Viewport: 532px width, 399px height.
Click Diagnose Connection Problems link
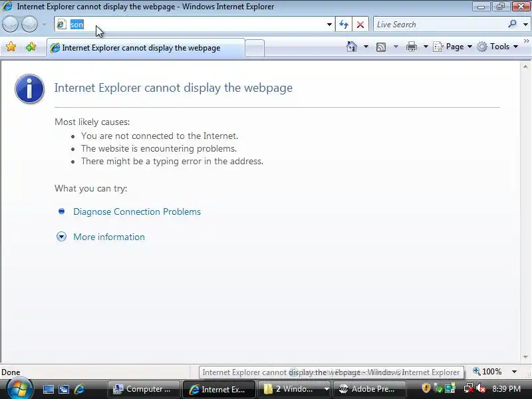[x=137, y=211]
